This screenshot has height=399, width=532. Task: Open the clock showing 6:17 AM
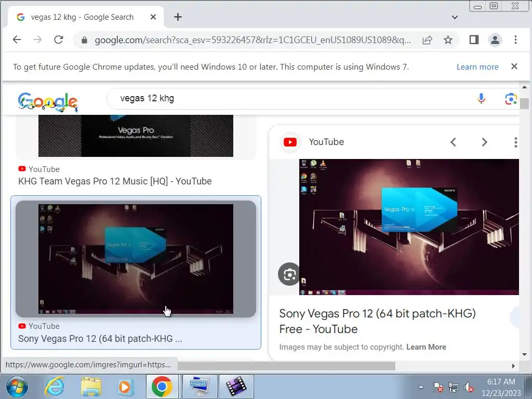[x=501, y=387]
